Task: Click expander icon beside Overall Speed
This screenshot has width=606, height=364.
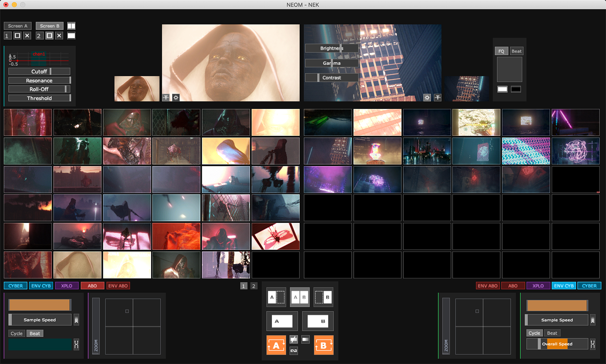Action: click(593, 344)
